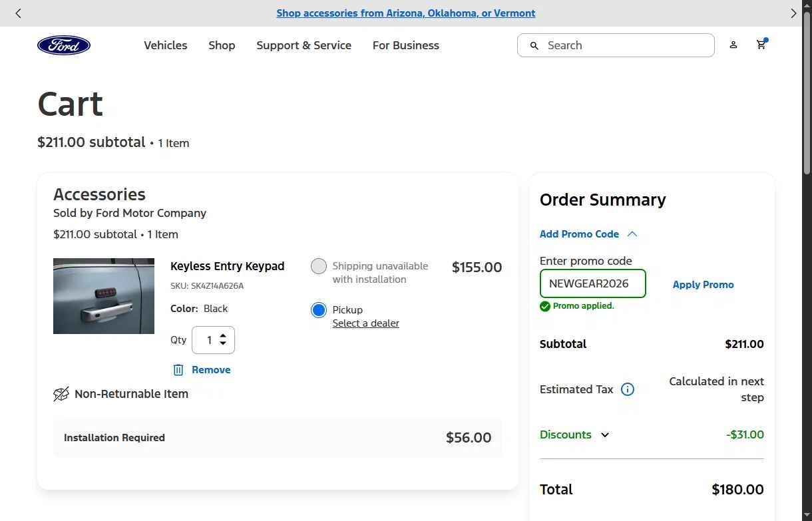Open the account profile icon
Image resolution: width=812 pixels, height=521 pixels.
click(x=733, y=45)
